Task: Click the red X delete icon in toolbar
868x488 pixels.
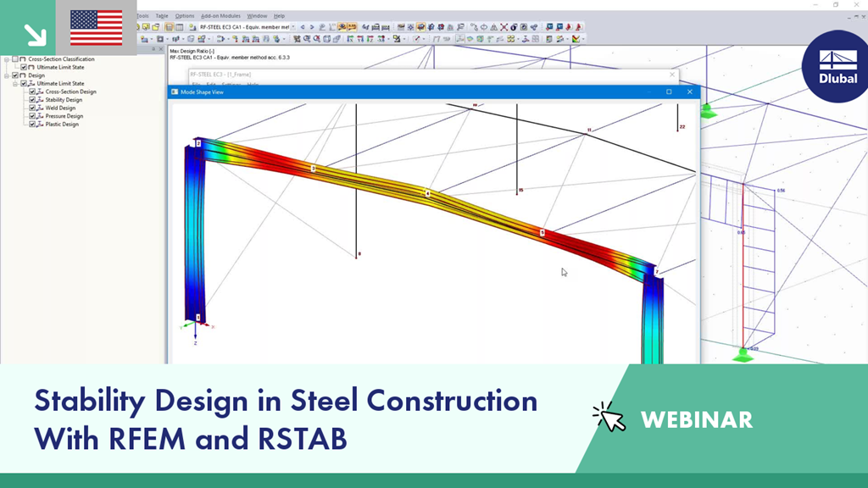Action: pos(504,27)
